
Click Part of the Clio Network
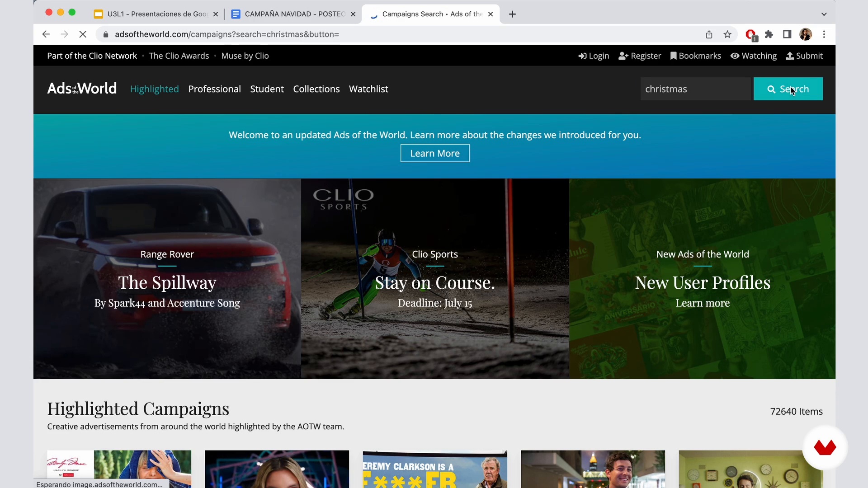click(92, 56)
